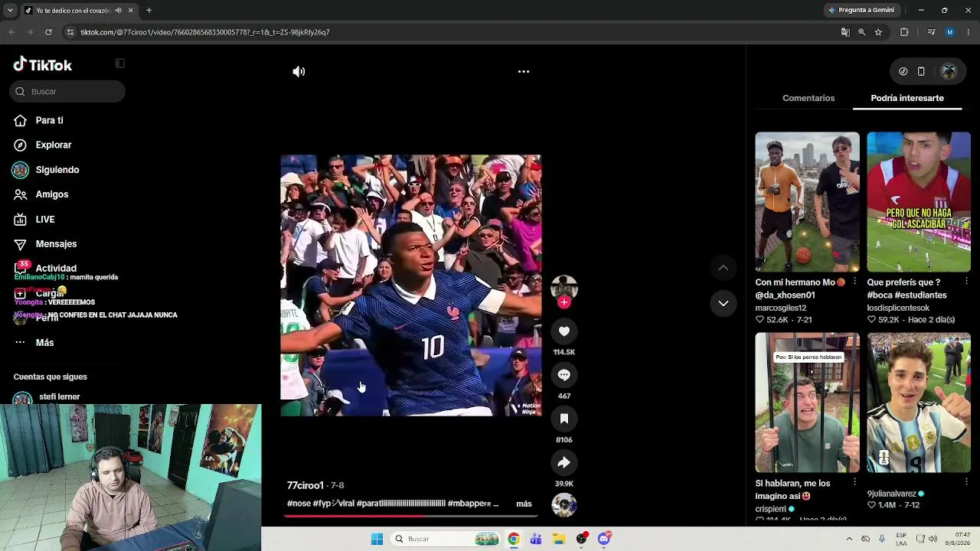
Task: Open the LIVE section
Action: point(45,220)
